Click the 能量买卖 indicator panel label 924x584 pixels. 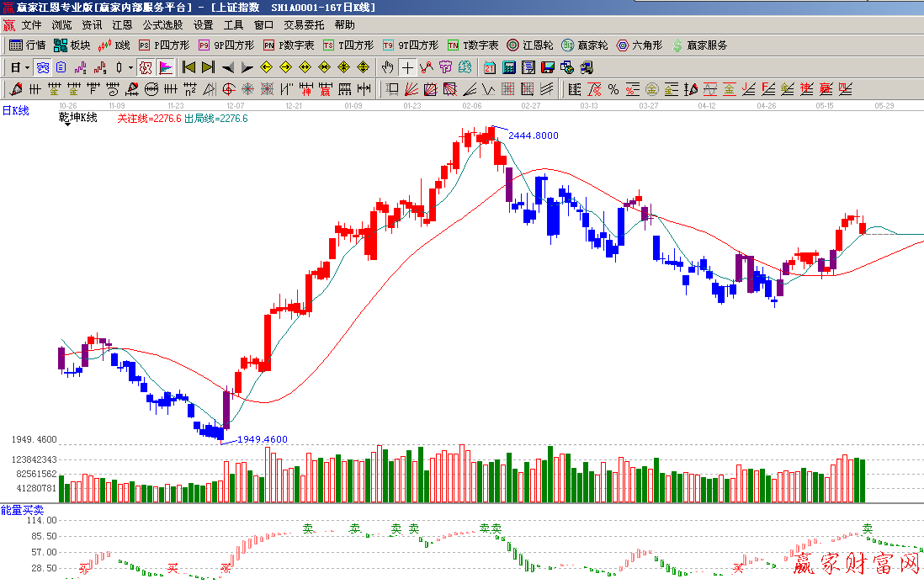click(x=22, y=510)
